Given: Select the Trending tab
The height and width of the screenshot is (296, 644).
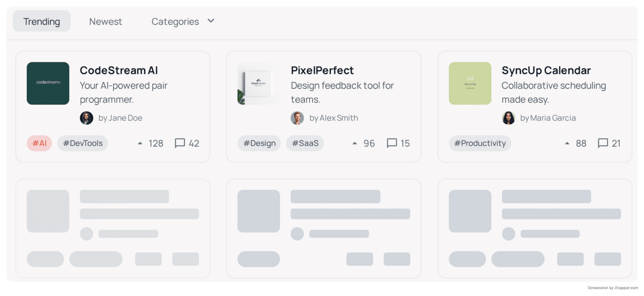Looking at the screenshot, I should point(41,21).
